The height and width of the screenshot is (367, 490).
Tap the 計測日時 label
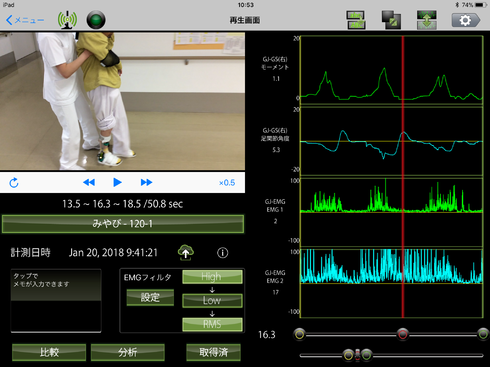[30, 253]
